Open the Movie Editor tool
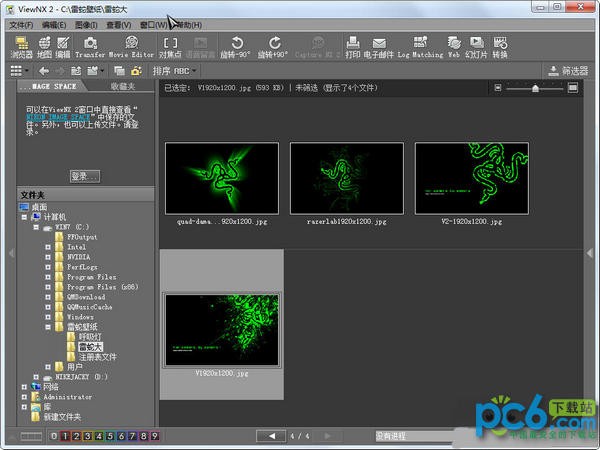600x450 pixels. (131, 47)
